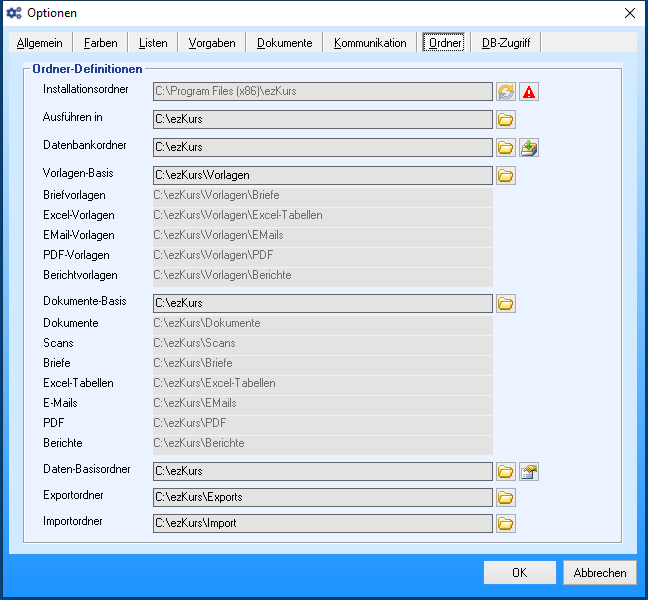Screen dimensions: 648x600
Task: Choose folder for Exportordner
Action: point(506,497)
